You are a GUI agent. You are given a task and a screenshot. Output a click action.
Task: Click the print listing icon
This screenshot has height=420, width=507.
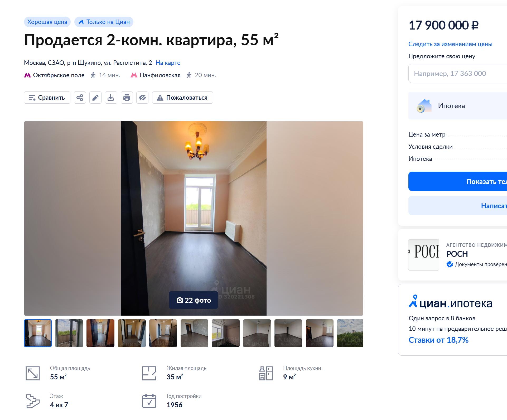pos(127,98)
